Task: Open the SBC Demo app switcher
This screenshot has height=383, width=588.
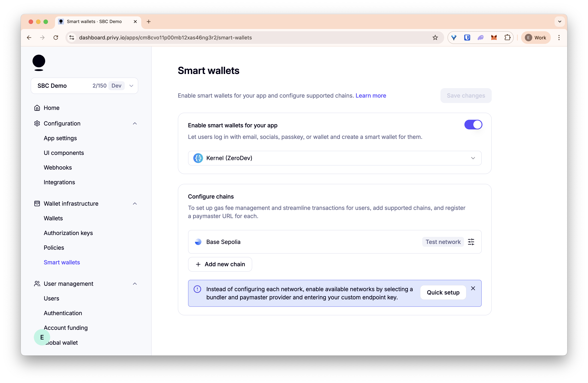Action: (85, 86)
